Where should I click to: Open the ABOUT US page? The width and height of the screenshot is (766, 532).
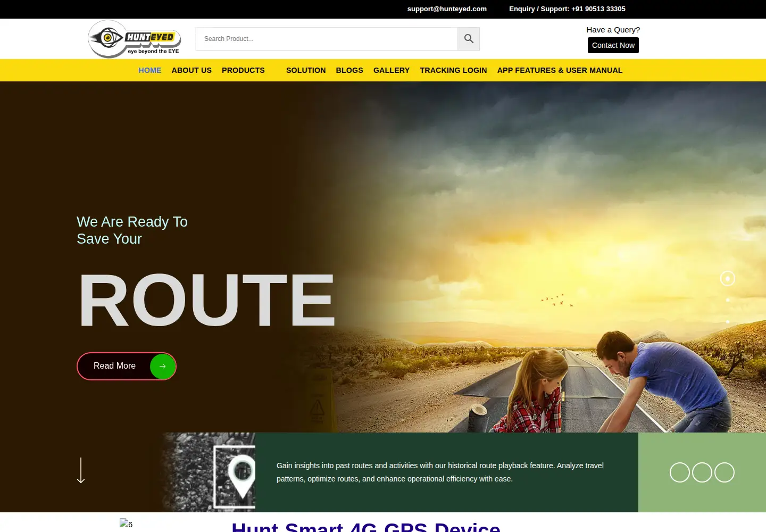191,70
